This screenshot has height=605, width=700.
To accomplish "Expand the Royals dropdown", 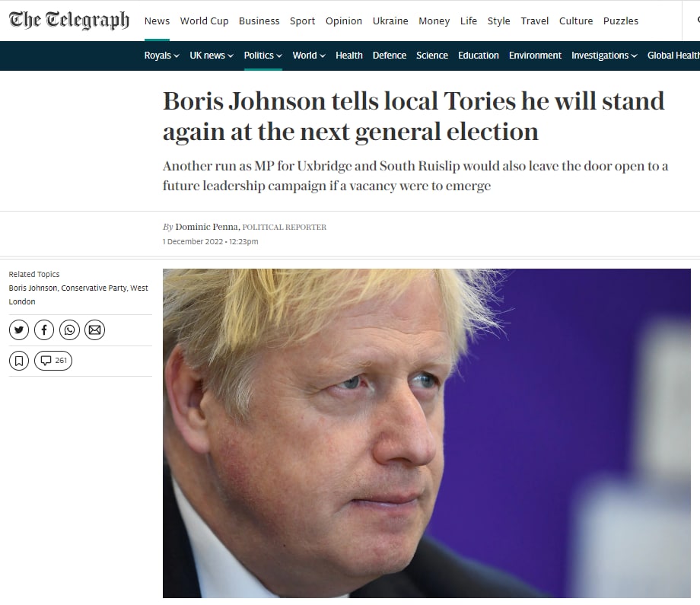I will point(161,56).
